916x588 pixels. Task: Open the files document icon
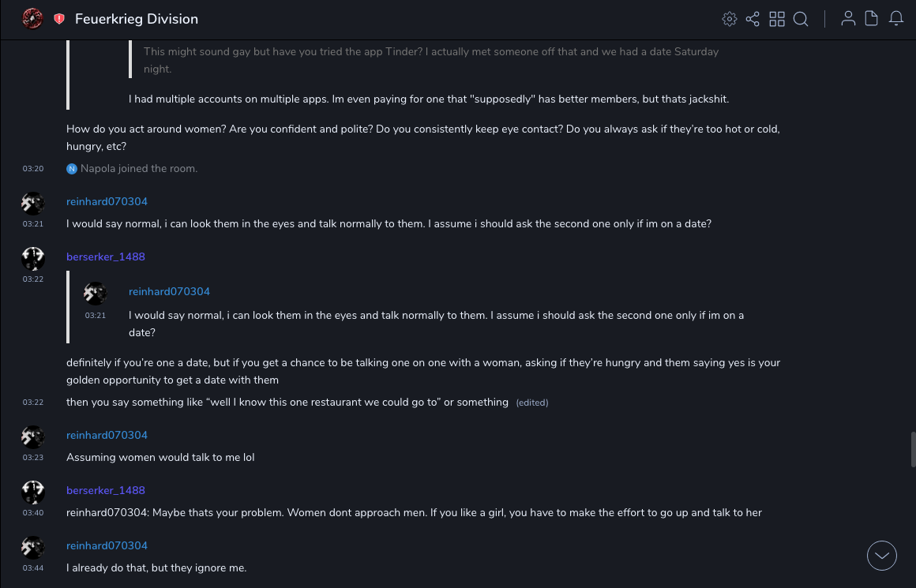click(x=872, y=19)
